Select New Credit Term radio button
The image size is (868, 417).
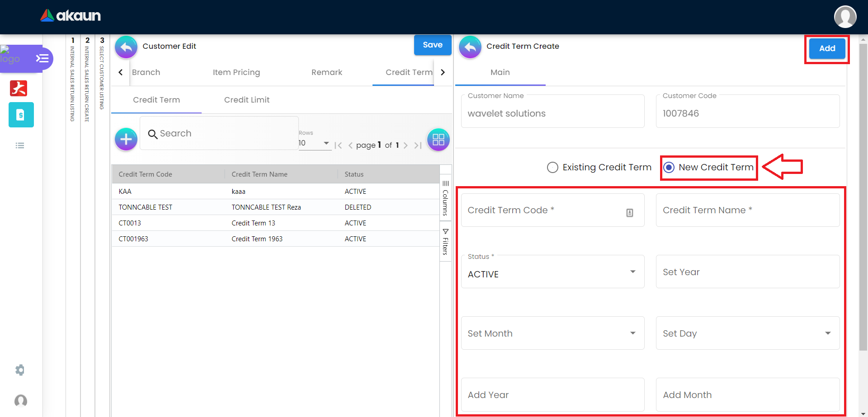[x=669, y=168]
